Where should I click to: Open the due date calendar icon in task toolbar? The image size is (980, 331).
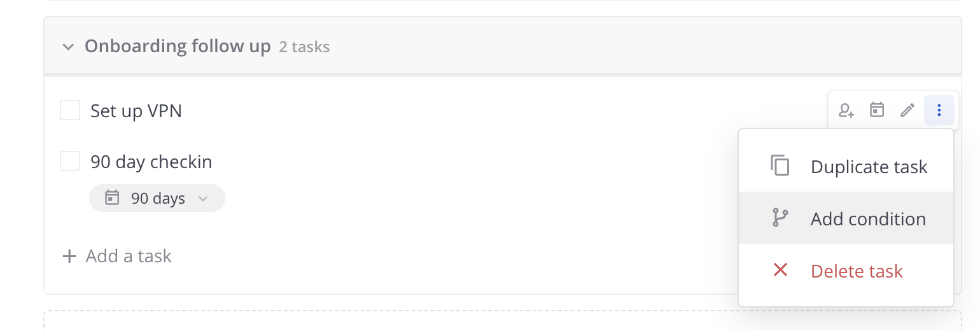pyautogui.click(x=877, y=110)
